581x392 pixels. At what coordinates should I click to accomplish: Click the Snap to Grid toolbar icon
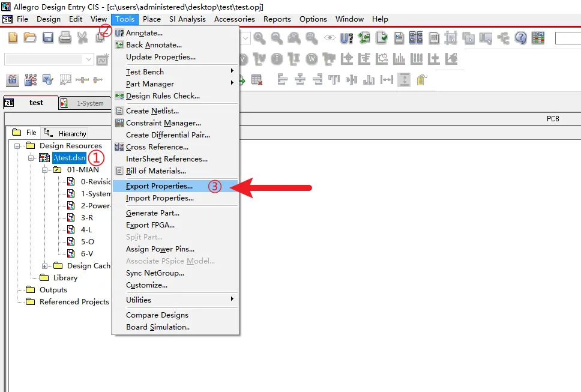(x=451, y=38)
